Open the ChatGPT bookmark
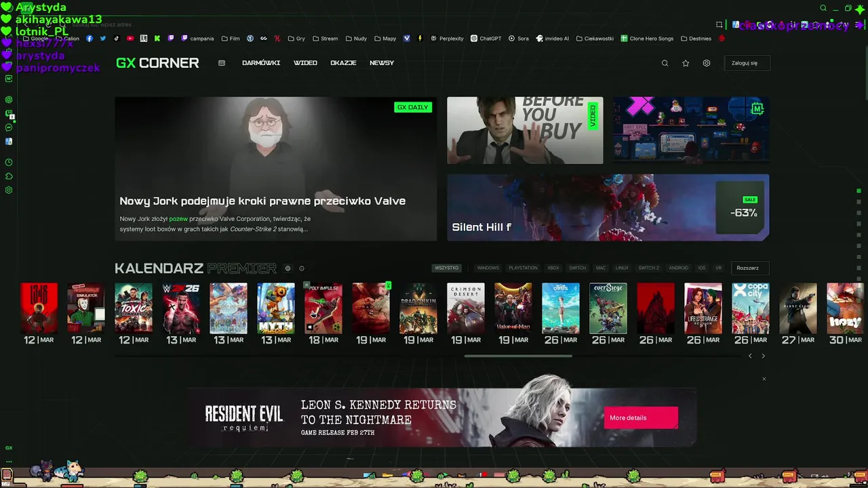 (x=486, y=39)
